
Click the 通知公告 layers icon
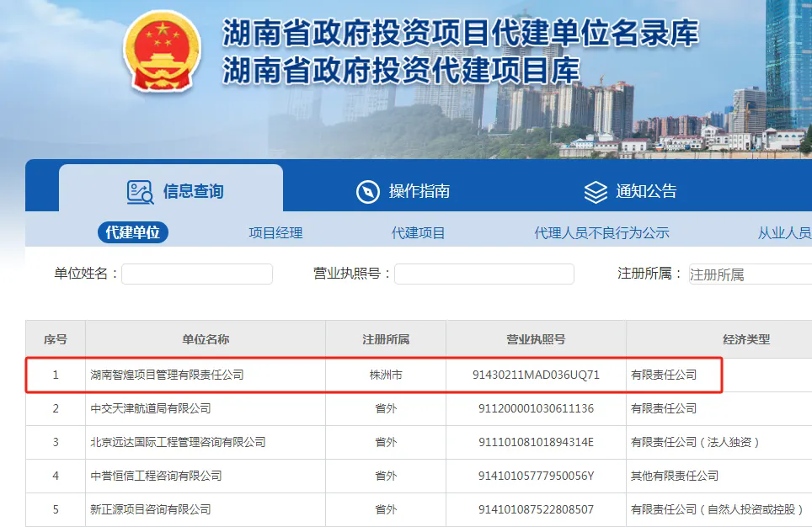pyautogui.click(x=596, y=192)
